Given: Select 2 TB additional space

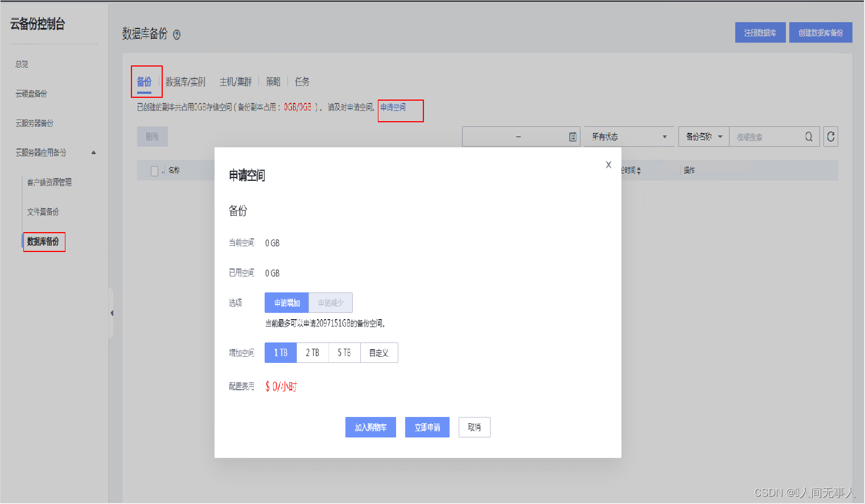Looking at the screenshot, I should [312, 353].
